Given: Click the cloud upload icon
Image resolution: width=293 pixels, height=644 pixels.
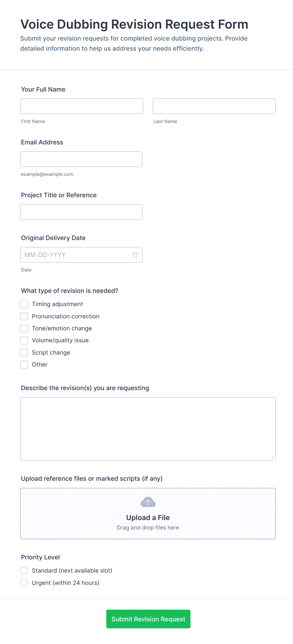Looking at the screenshot, I should [148, 502].
